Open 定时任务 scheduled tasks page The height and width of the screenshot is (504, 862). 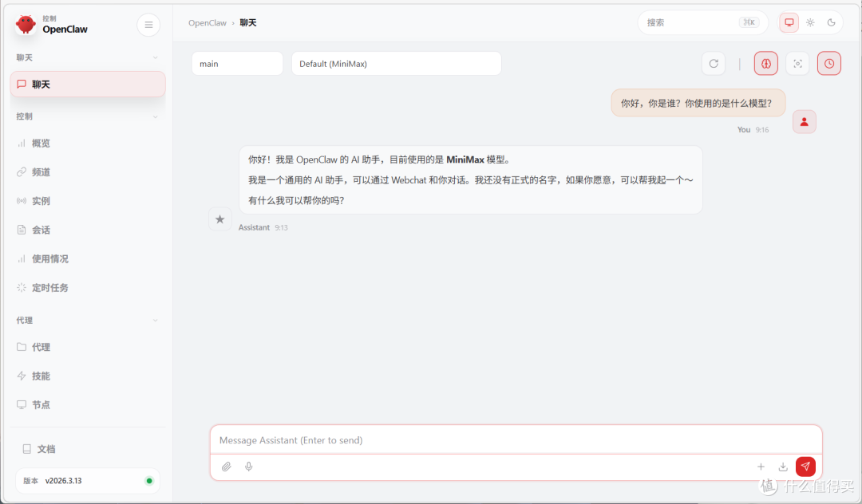pyautogui.click(x=88, y=288)
